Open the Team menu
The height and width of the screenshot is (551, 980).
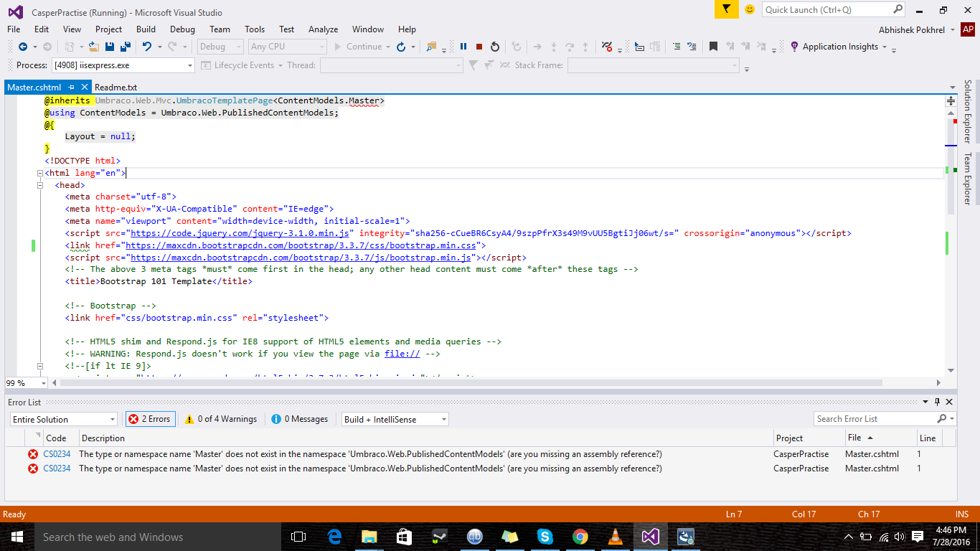(220, 29)
